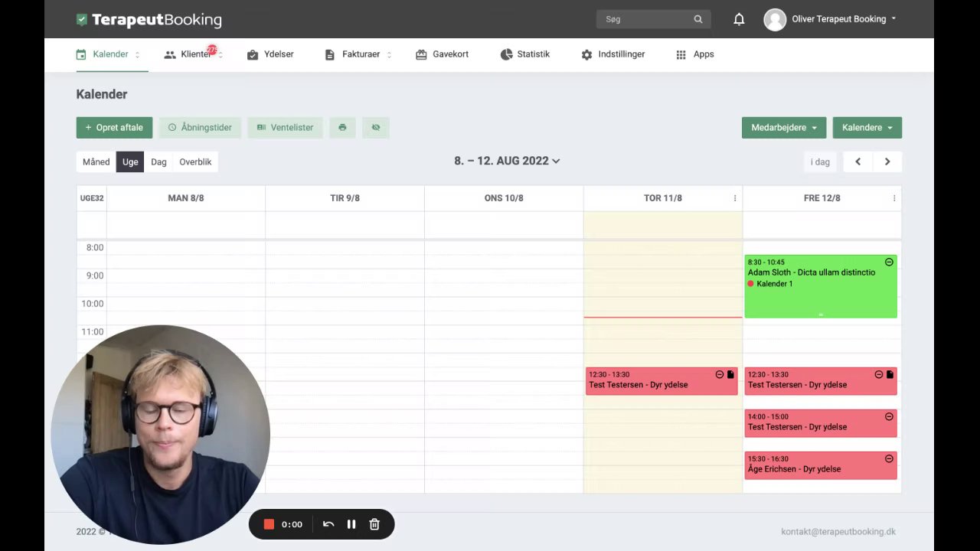Click the UGE32 week label

(x=92, y=198)
